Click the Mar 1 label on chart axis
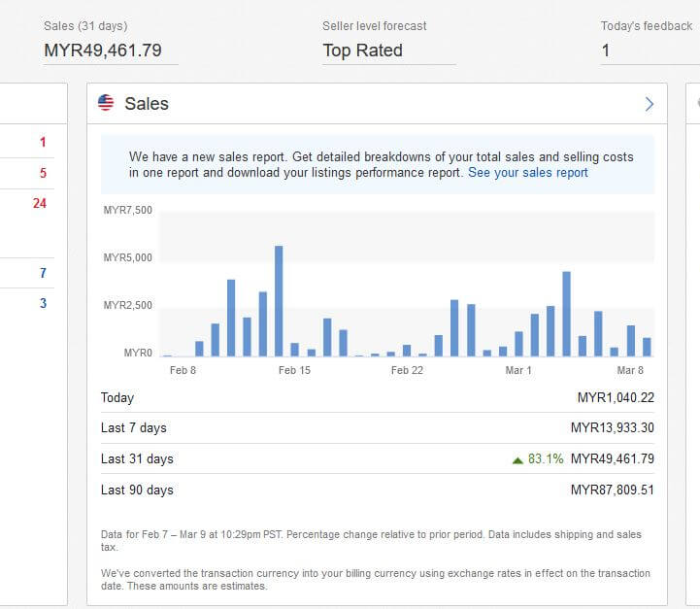The width and height of the screenshot is (700, 609). [518, 370]
